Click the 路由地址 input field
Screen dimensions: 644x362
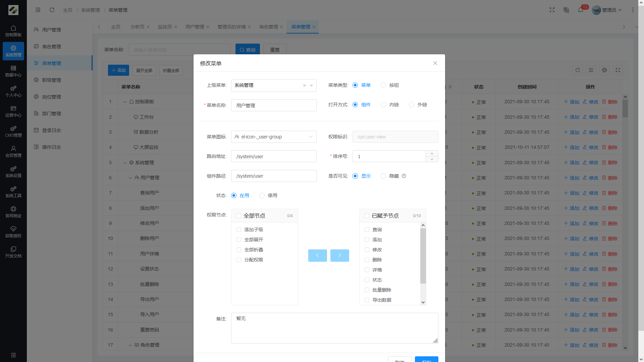pos(274,157)
